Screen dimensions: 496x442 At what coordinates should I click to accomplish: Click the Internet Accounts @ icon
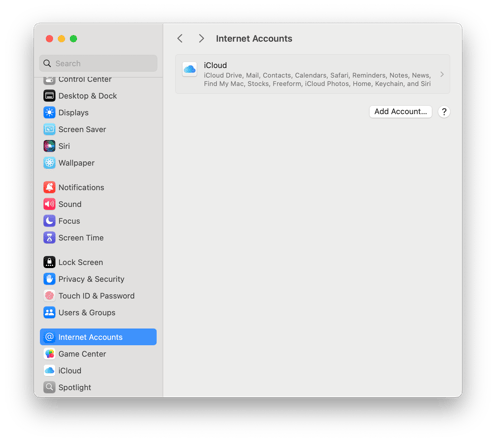point(49,337)
